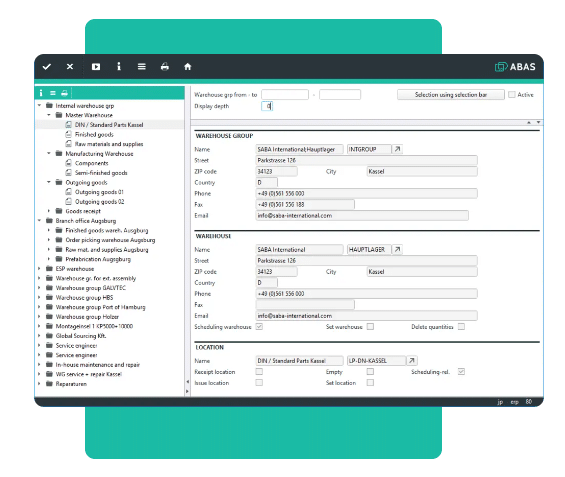Viewport: 565px width, 477px height.
Task: Open the HAUPTLAGER link arrow icon
Action: click(397, 249)
